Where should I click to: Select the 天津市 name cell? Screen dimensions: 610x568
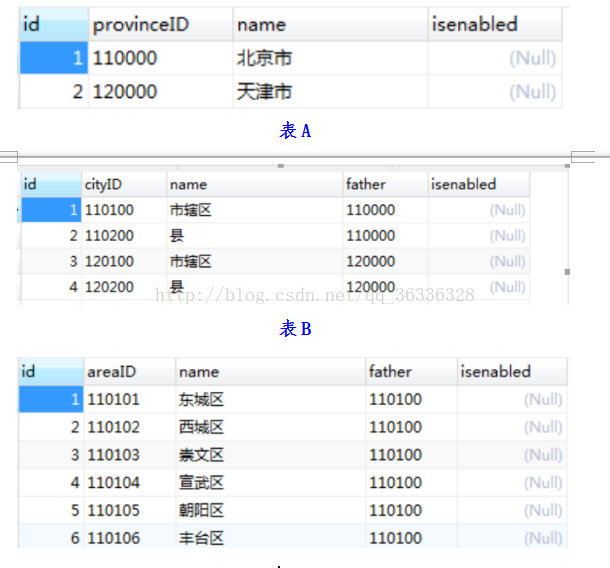click(x=330, y=92)
